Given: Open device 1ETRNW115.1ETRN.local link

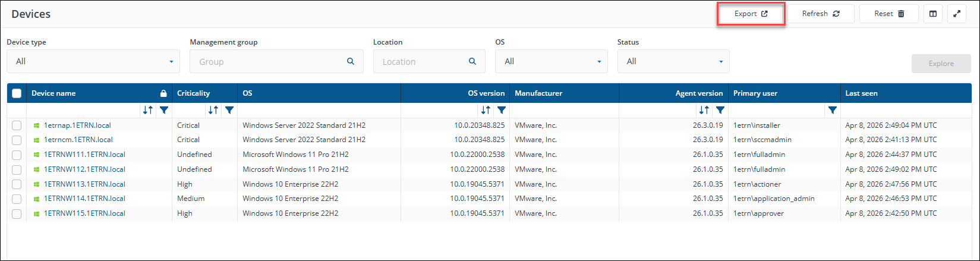Looking at the screenshot, I should 84,213.
